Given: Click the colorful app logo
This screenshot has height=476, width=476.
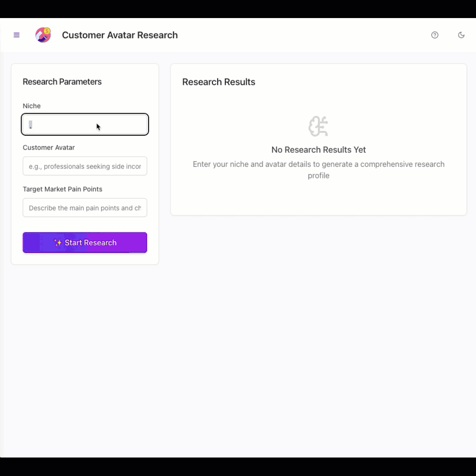Looking at the screenshot, I should click(43, 35).
